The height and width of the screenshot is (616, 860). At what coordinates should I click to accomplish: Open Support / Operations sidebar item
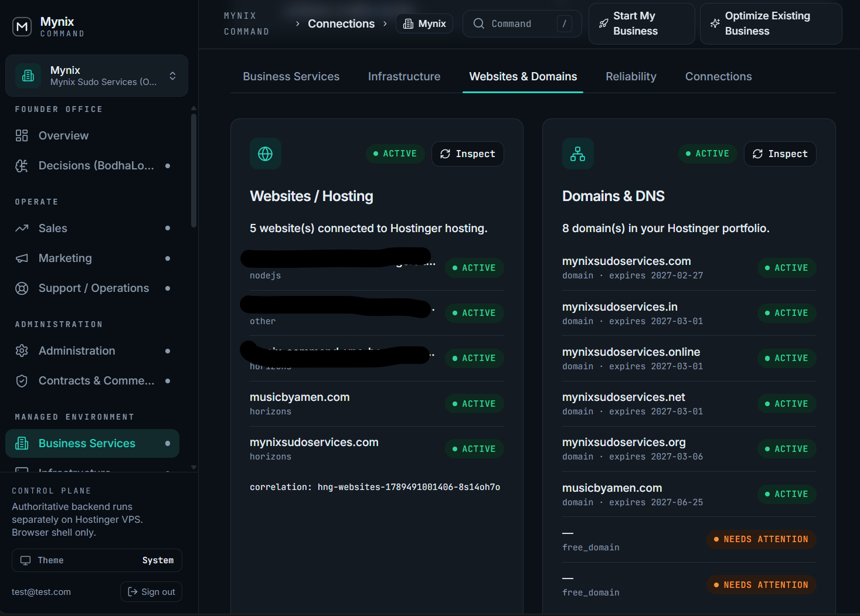tap(93, 288)
